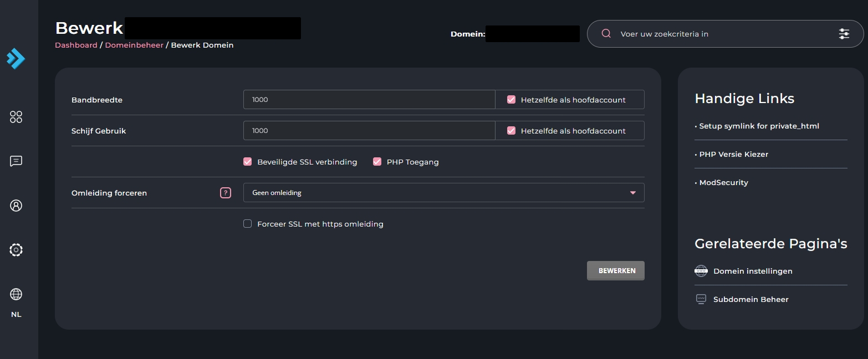Open 'PHP Versie Kiezer' link
Screen dimensions: 868x359
click(734, 155)
